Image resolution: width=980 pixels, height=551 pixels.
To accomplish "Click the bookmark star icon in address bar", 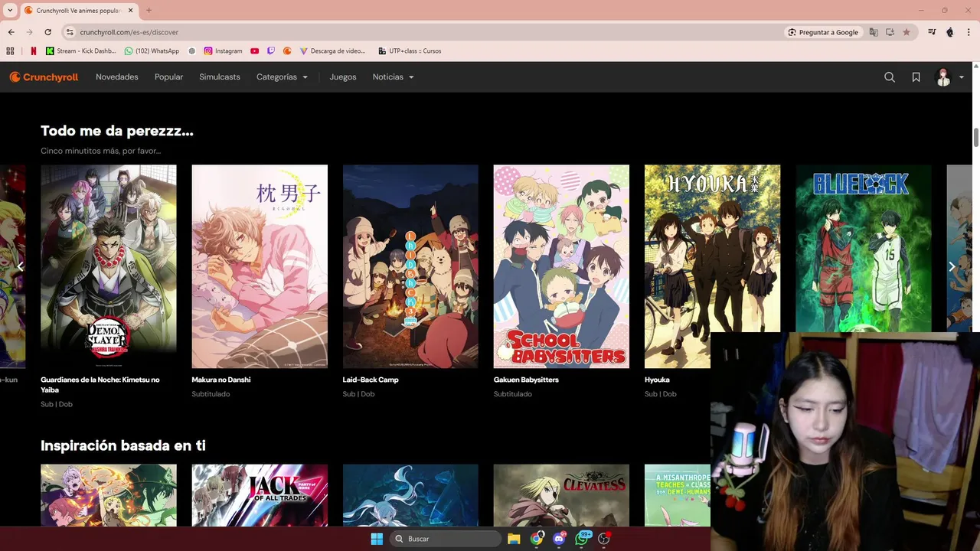I will point(906,32).
